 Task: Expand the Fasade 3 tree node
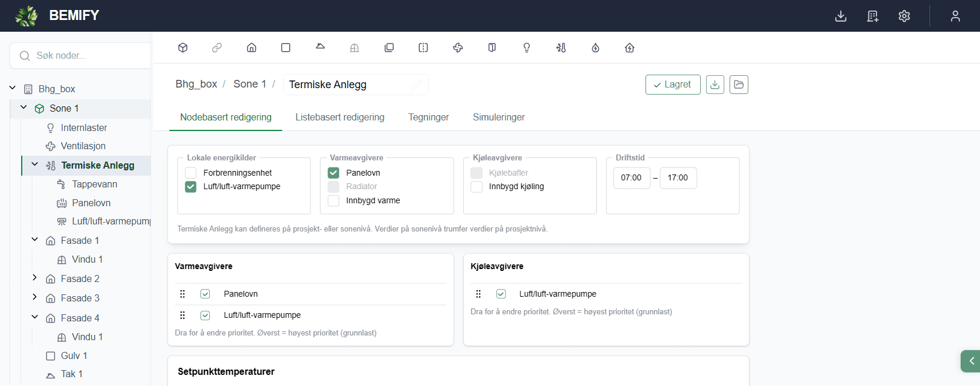35,297
